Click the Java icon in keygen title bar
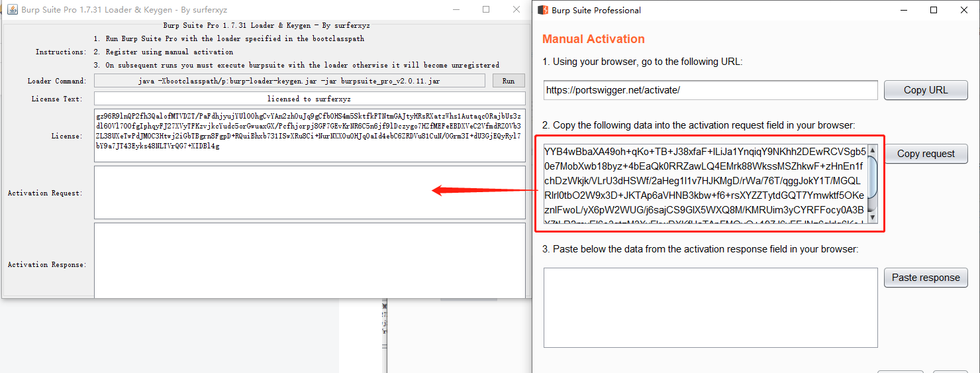The image size is (980, 373). point(12,9)
